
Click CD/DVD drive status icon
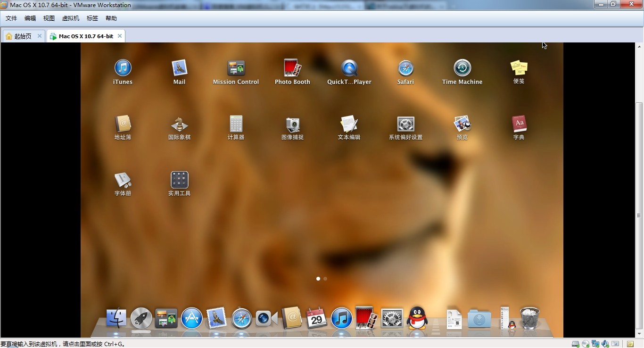pyautogui.click(x=586, y=344)
